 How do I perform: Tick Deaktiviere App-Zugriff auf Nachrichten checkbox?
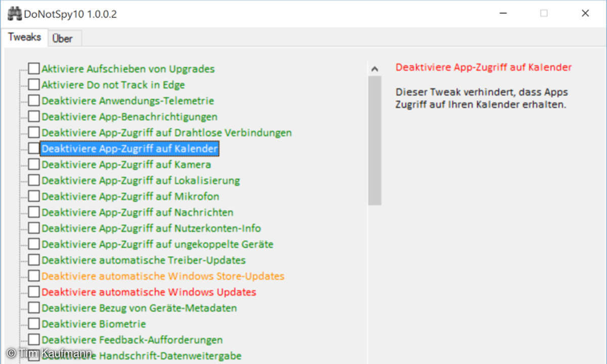pyautogui.click(x=33, y=212)
